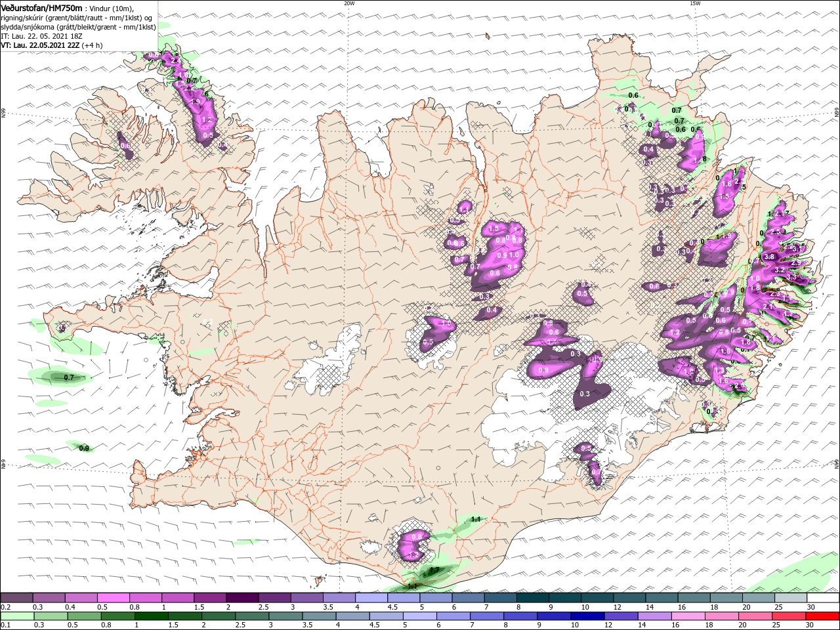Pick the bright pink 0.5–0.8 snow swatch
The height and width of the screenshot is (630, 840).
tap(113, 598)
